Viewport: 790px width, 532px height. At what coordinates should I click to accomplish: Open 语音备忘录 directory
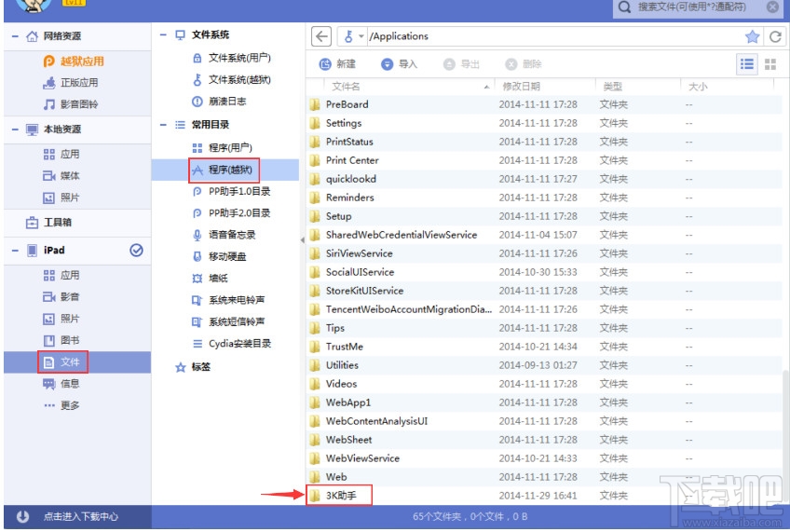coord(225,235)
